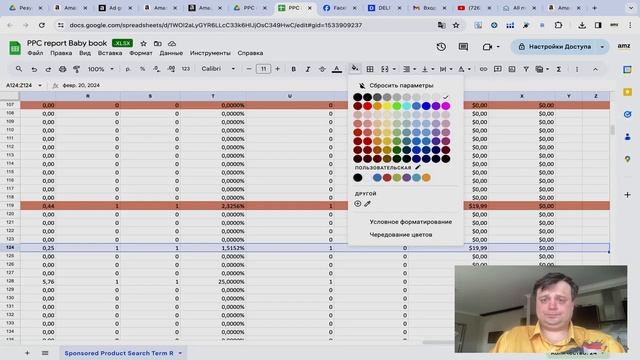Click the merge cells icon
This screenshot has width=640, height=360.
[x=384, y=69]
